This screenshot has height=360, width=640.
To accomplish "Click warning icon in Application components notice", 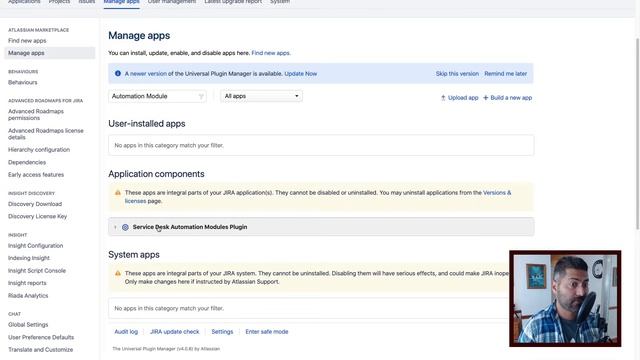I will click(x=118, y=193).
